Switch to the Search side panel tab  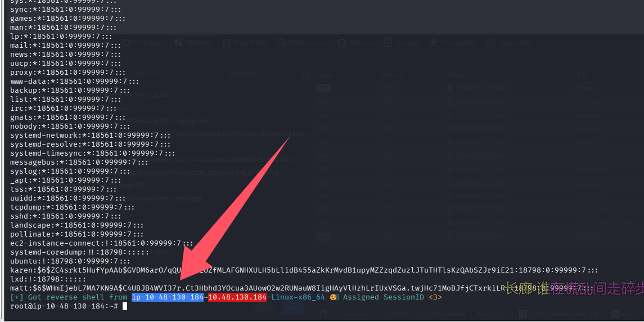click(147, 74)
